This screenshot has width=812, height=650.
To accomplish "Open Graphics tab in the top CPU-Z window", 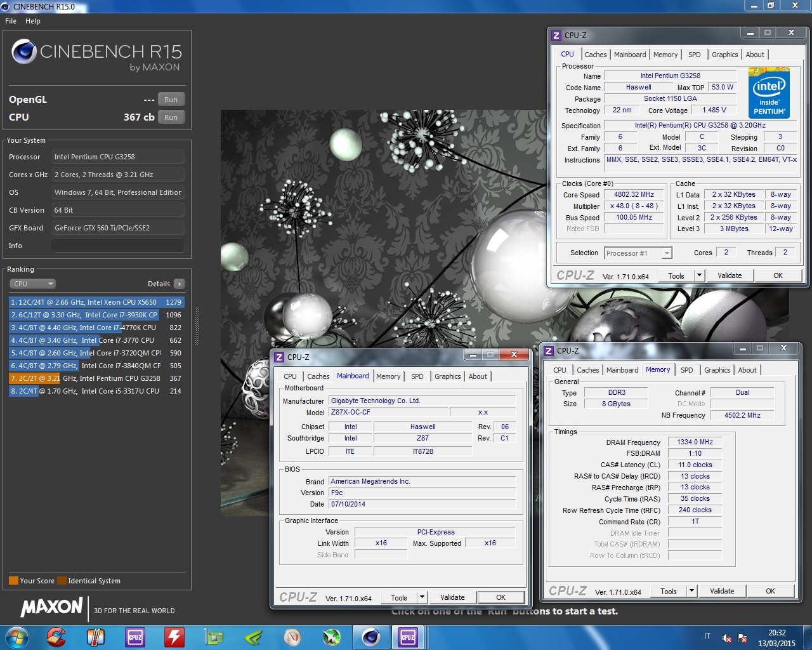I will pyautogui.click(x=724, y=55).
